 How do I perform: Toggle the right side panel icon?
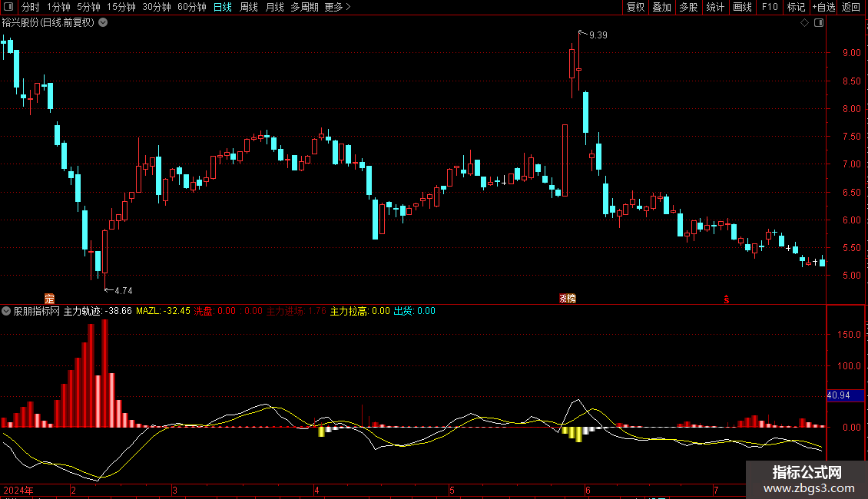point(819,23)
